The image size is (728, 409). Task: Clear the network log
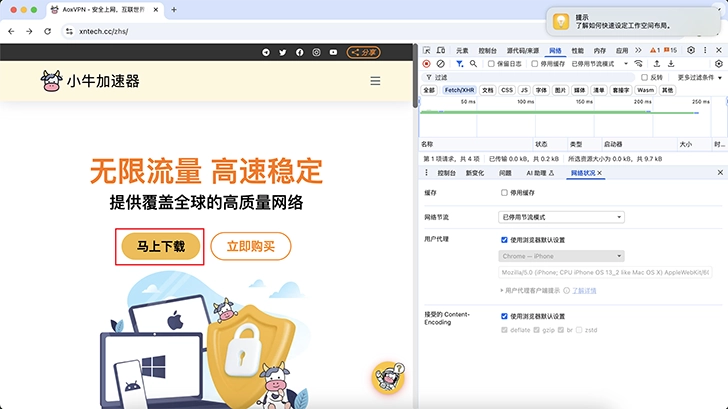pos(440,63)
